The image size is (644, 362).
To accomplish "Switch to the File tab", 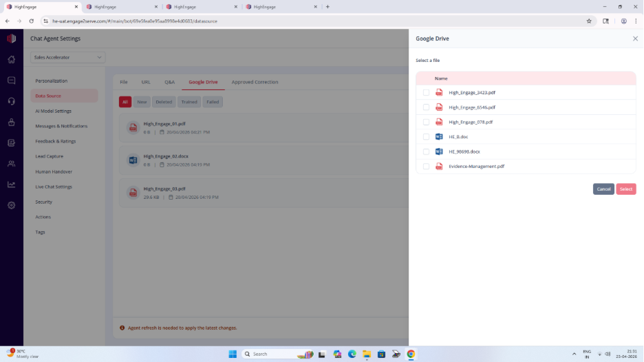I will pyautogui.click(x=124, y=82).
